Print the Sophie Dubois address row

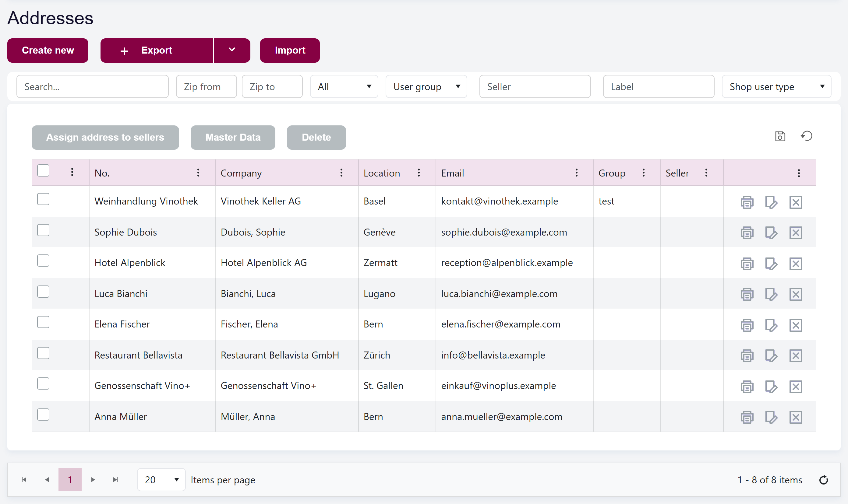pos(747,233)
